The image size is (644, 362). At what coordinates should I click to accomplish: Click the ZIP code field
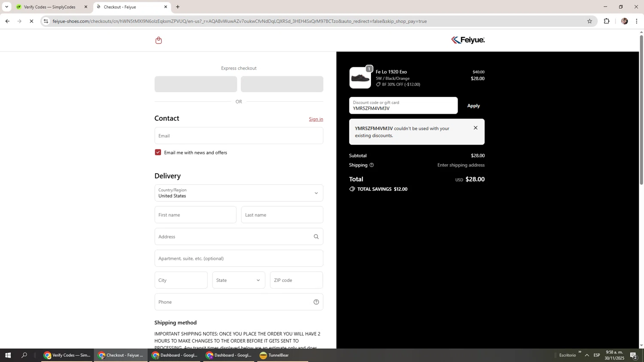[x=296, y=280]
